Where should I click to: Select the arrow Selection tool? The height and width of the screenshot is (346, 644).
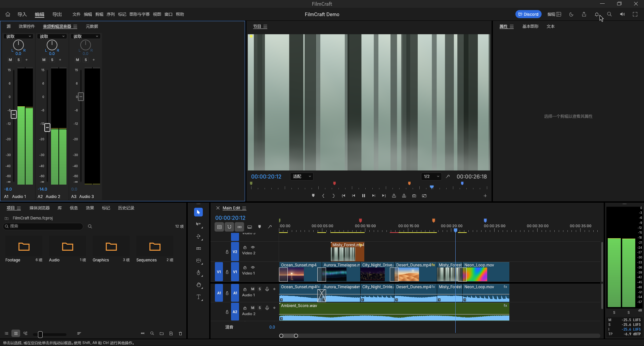click(198, 212)
